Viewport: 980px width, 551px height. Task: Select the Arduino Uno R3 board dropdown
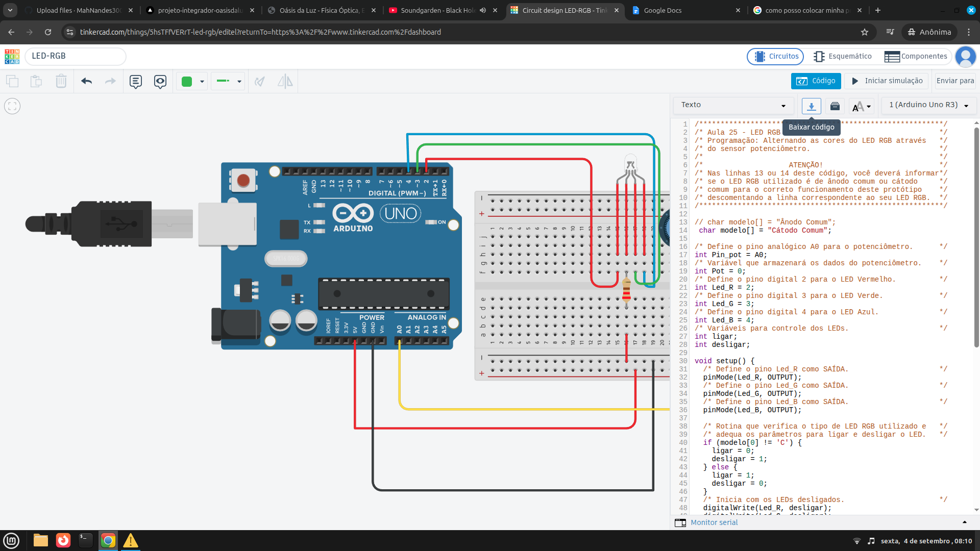929,105
